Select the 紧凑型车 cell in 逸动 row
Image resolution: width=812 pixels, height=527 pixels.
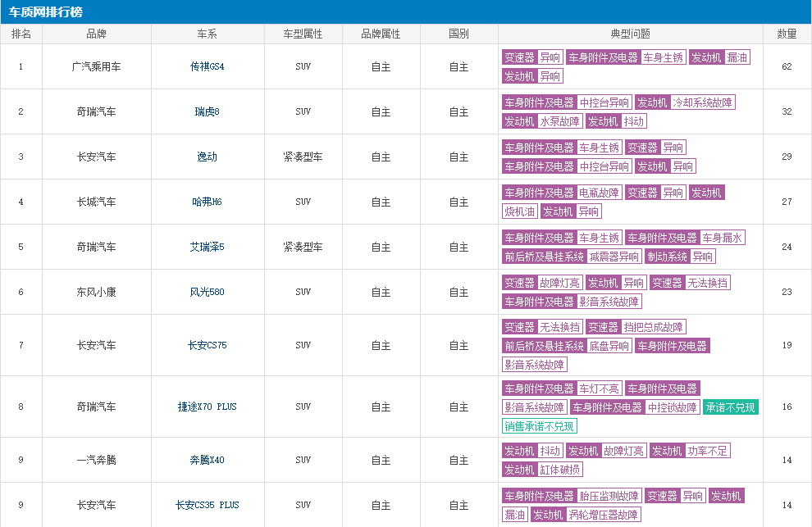pyautogui.click(x=303, y=157)
